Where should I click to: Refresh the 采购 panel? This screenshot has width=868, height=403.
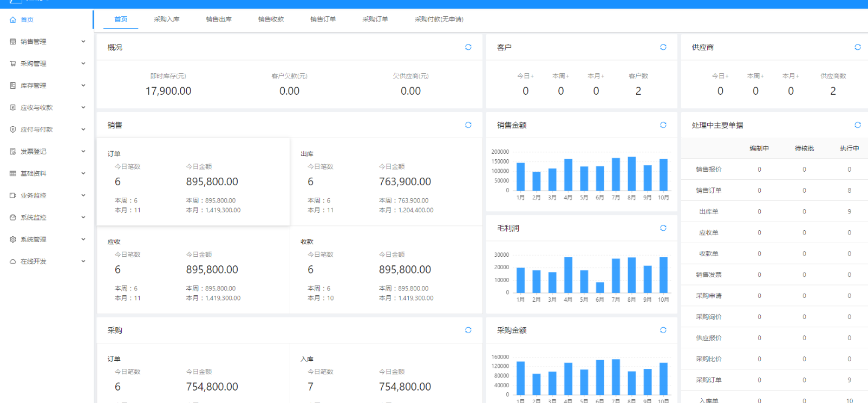pyautogui.click(x=468, y=330)
